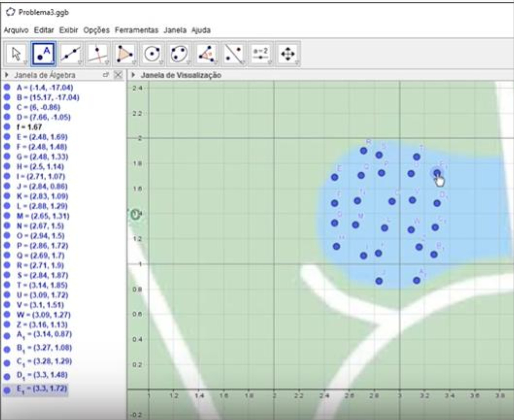
Task: Collapse the Janela de Álgebra panel arrow
Action: [7, 75]
